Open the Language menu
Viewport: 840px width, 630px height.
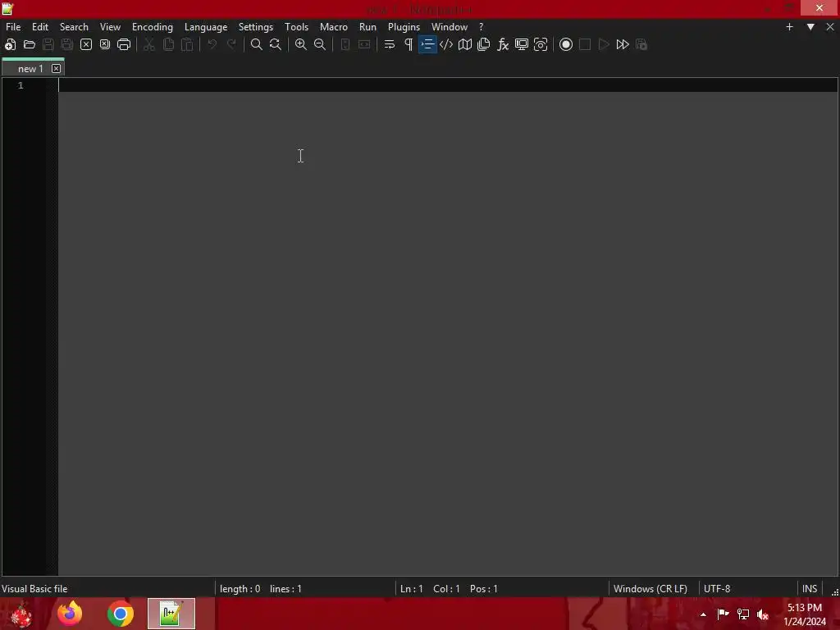(x=206, y=27)
